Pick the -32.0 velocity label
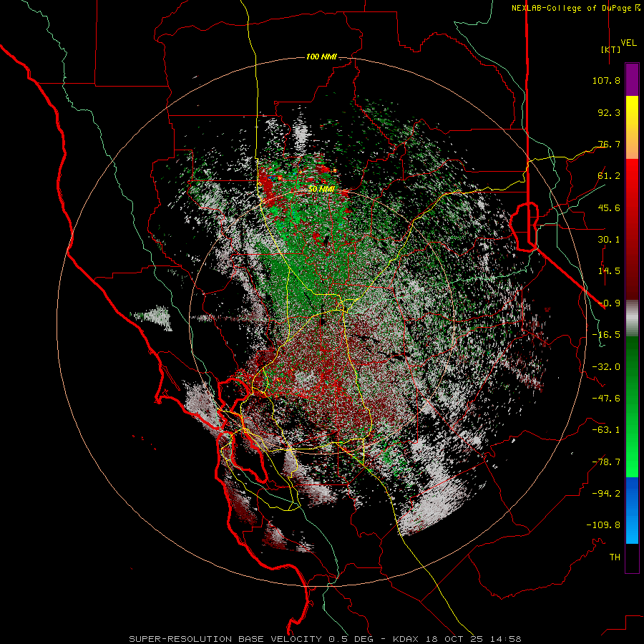 pyautogui.click(x=606, y=367)
